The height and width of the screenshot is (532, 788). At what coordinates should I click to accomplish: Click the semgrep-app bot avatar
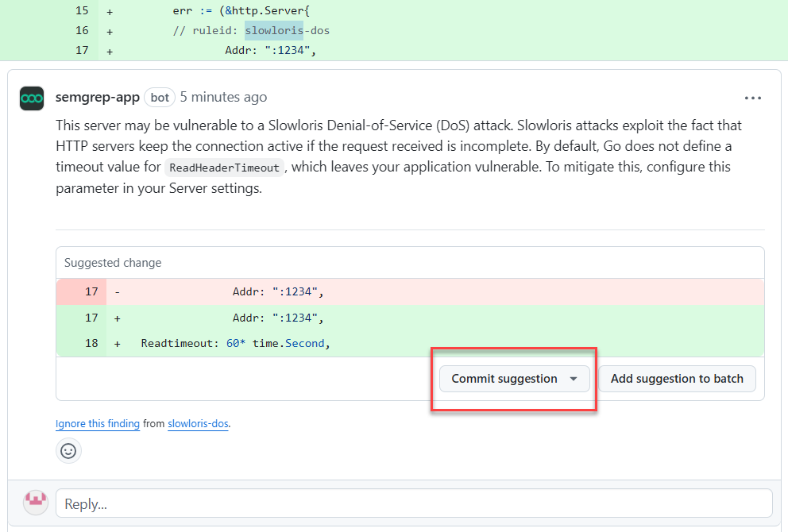click(x=32, y=97)
